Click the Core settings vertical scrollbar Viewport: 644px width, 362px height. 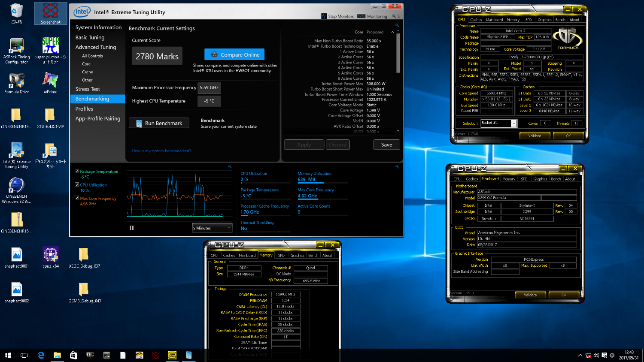398,54
